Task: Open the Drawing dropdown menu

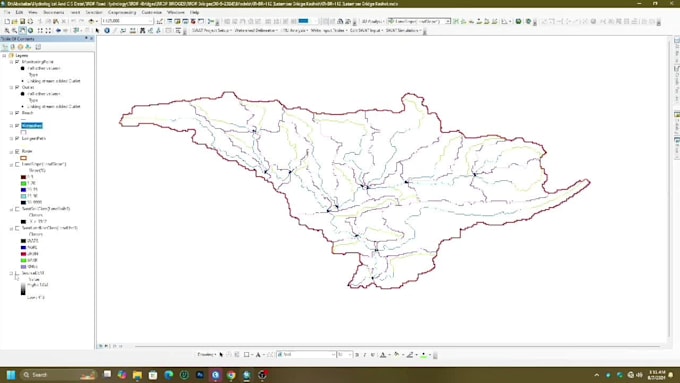Action: pos(207,354)
